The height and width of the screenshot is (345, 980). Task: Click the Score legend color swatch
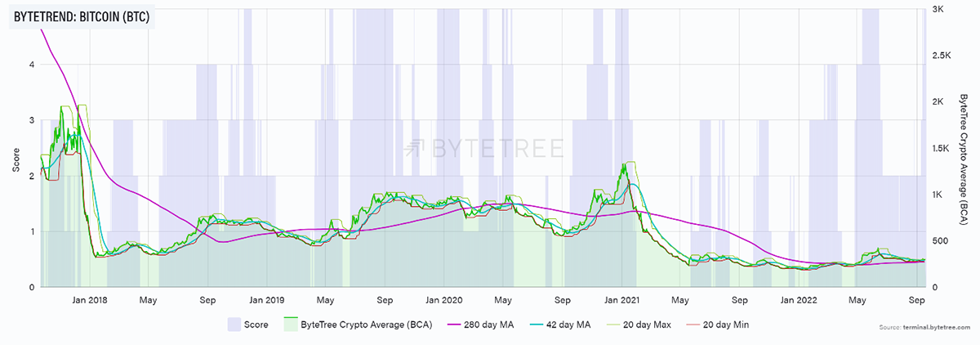coord(234,325)
